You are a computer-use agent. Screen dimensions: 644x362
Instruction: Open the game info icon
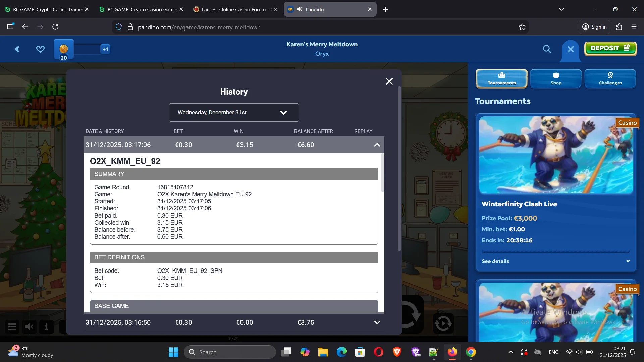click(x=47, y=326)
